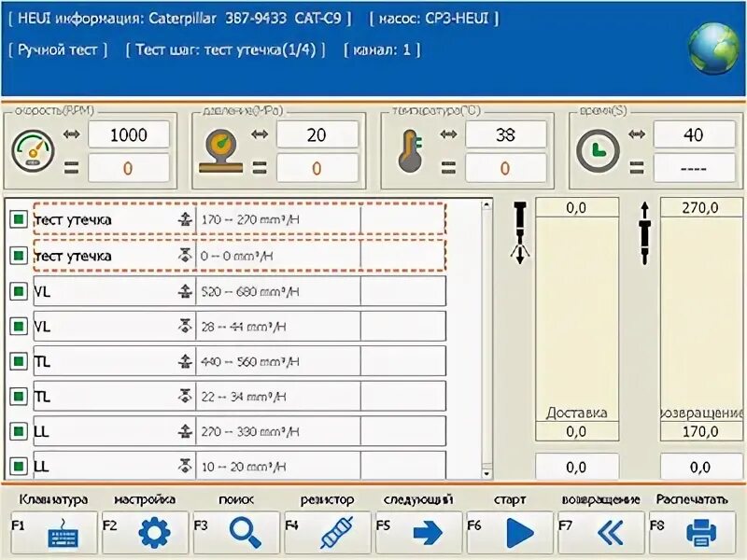Toggle checkbox for the VL 520–680 row
The height and width of the screenshot is (560, 747).
click(x=19, y=291)
